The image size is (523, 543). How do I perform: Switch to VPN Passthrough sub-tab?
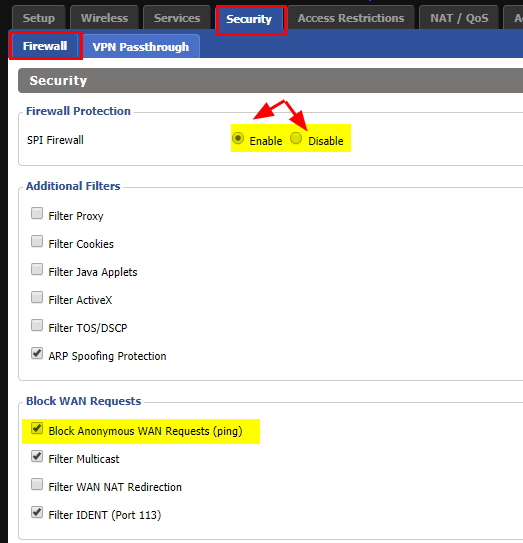pyautogui.click(x=141, y=47)
